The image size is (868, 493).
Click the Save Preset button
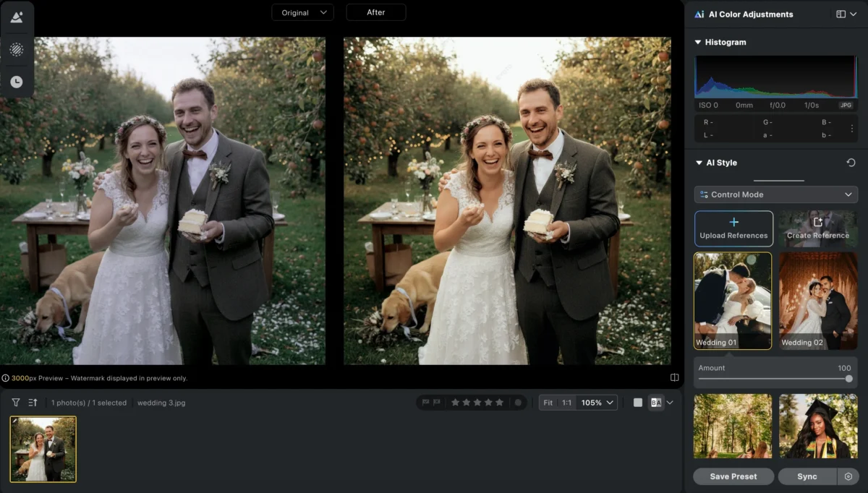click(733, 476)
